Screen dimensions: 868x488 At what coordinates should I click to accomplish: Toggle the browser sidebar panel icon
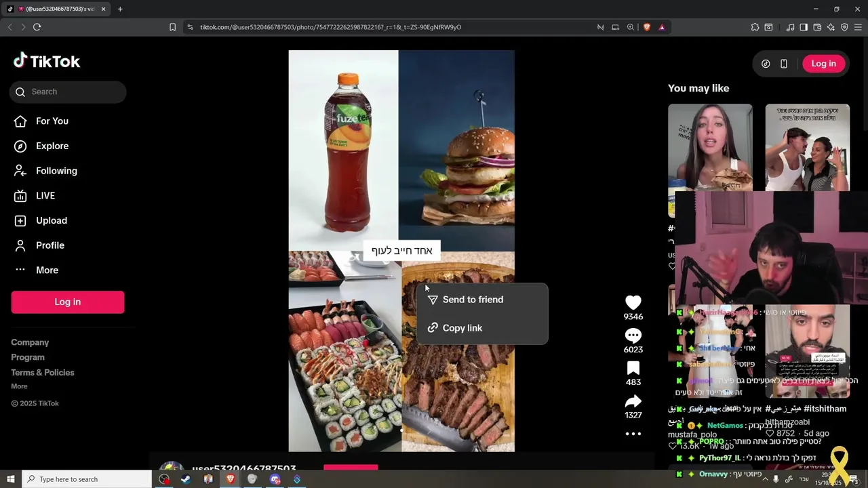point(804,27)
